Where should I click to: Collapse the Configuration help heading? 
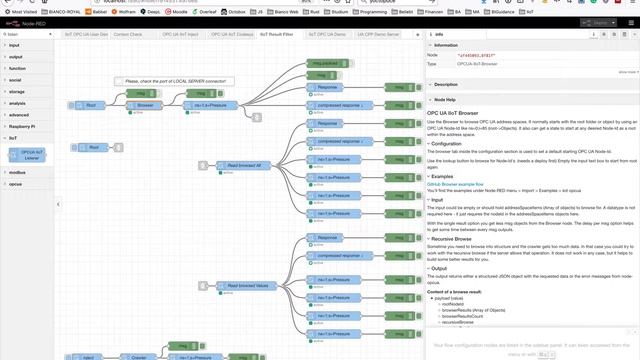pyautogui.click(x=444, y=144)
